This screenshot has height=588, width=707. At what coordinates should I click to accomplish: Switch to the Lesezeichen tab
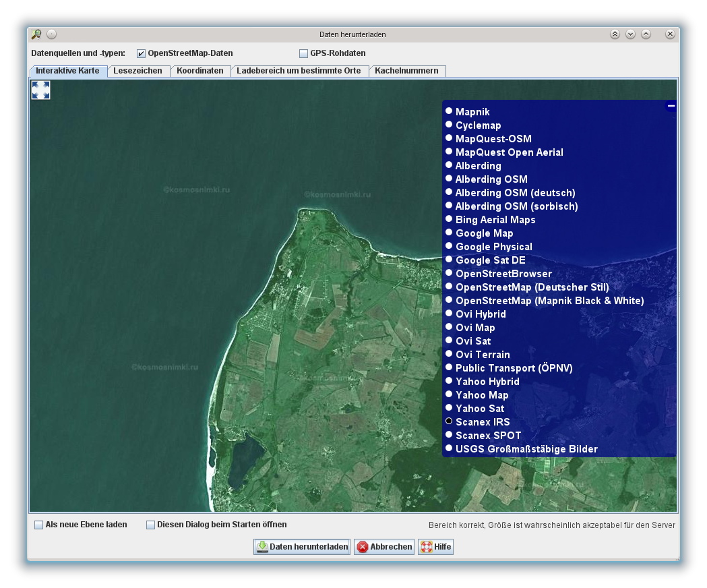click(x=137, y=71)
